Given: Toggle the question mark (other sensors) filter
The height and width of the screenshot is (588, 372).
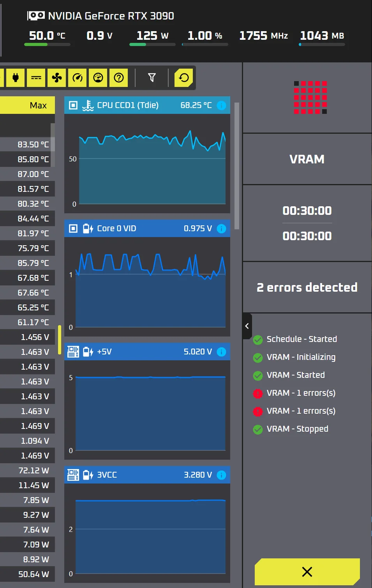Looking at the screenshot, I should pyautogui.click(x=119, y=78).
